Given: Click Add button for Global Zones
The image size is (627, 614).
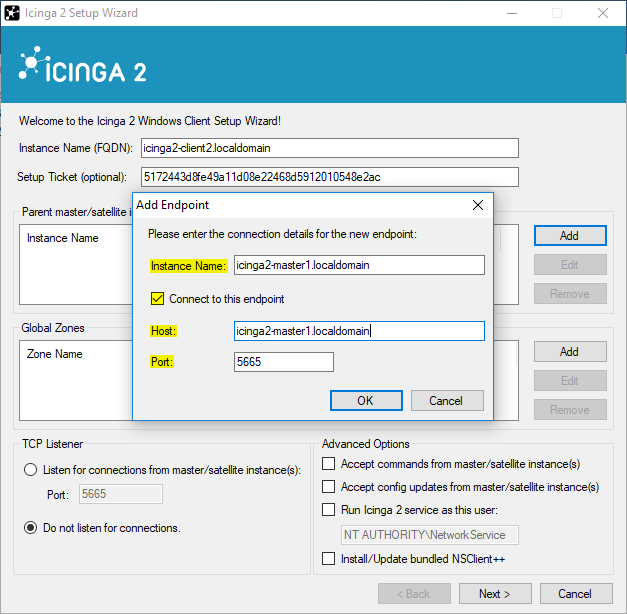Looking at the screenshot, I should 570,352.
